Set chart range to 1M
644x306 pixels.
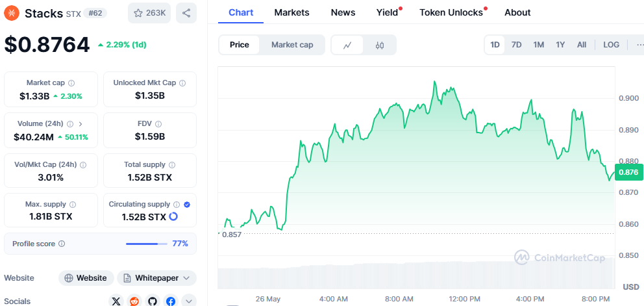tap(538, 45)
